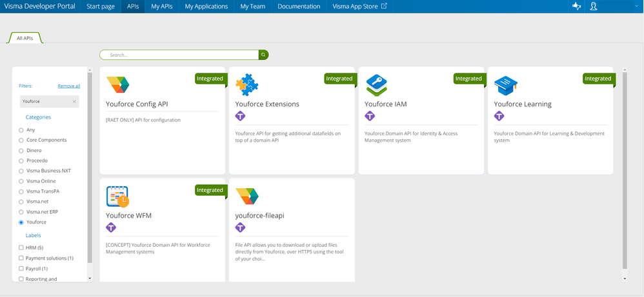Open the APIs navigation item
The image size is (644, 297).
point(133,6)
